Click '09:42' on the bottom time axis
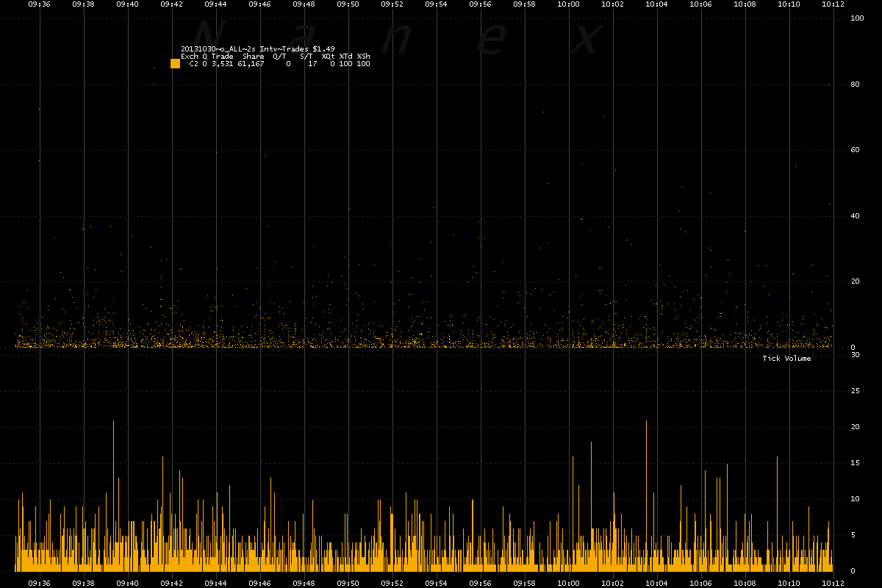The height and width of the screenshot is (588, 882). [x=172, y=583]
